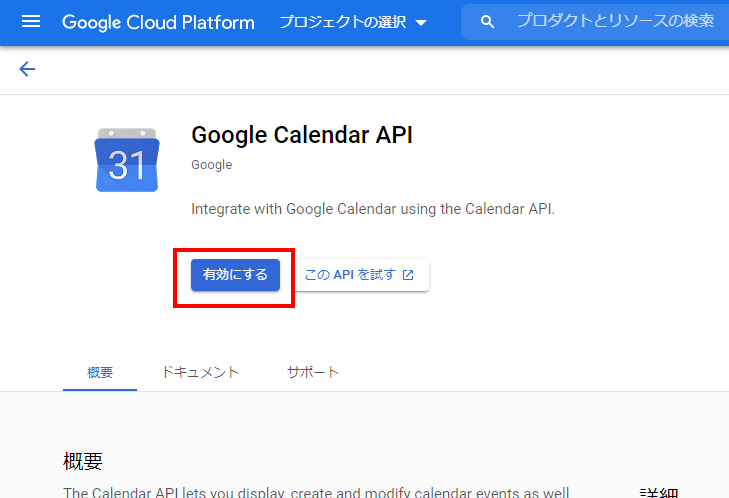Open the サポート tab
This screenshot has height=498, width=729.
[313, 372]
